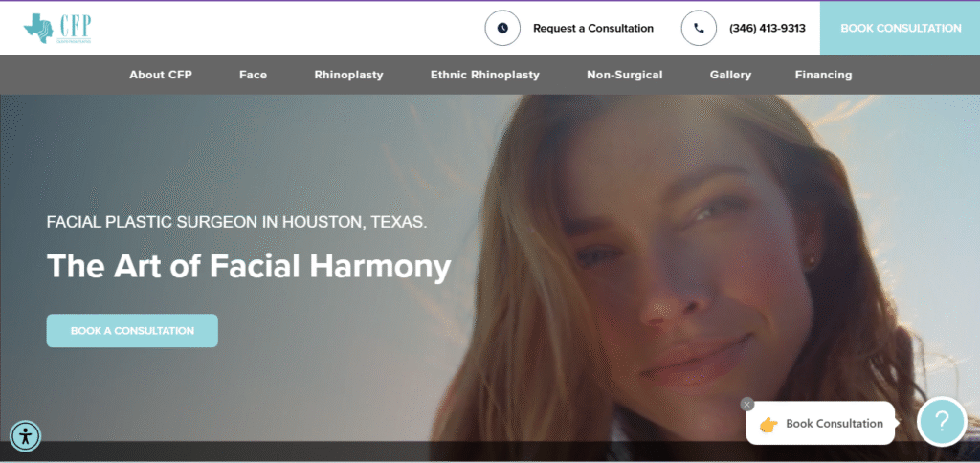Screen dimensions: 980x463
Task: Click The Art of Facial Harmony heading
Action: (x=249, y=266)
